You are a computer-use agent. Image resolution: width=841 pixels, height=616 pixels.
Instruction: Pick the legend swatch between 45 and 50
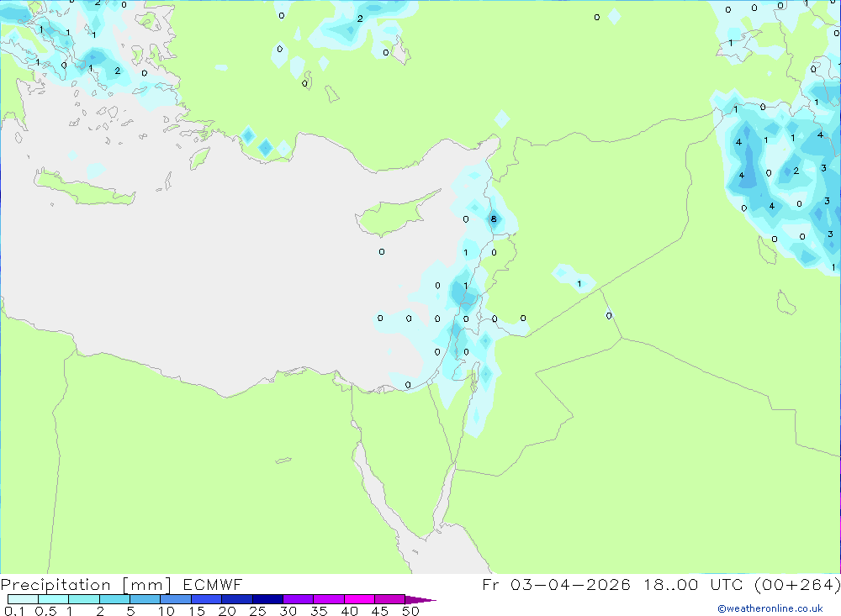pyautogui.click(x=390, y=599)
